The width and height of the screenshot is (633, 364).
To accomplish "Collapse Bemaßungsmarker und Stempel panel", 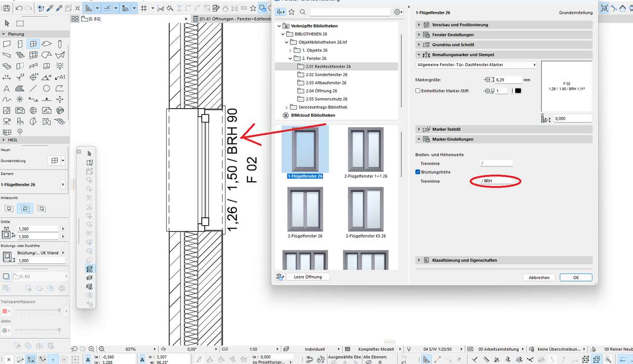I will [504, 55].
